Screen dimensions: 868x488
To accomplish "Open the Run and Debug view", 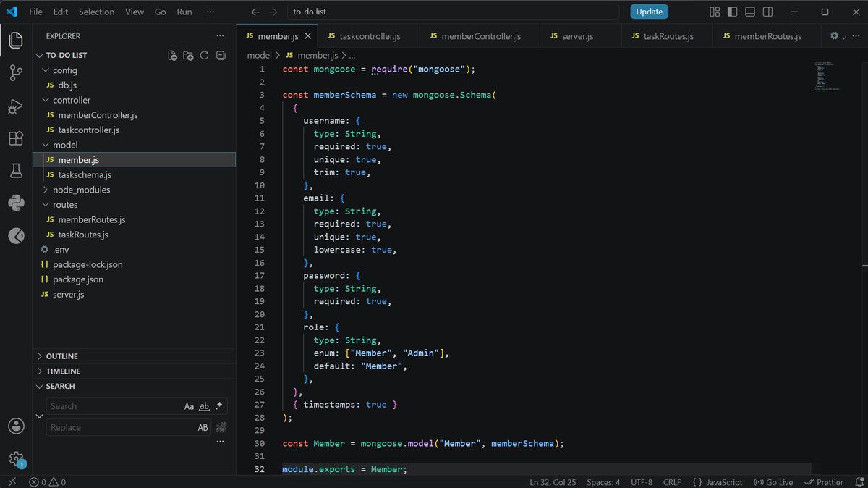I will tap(16, 106).
